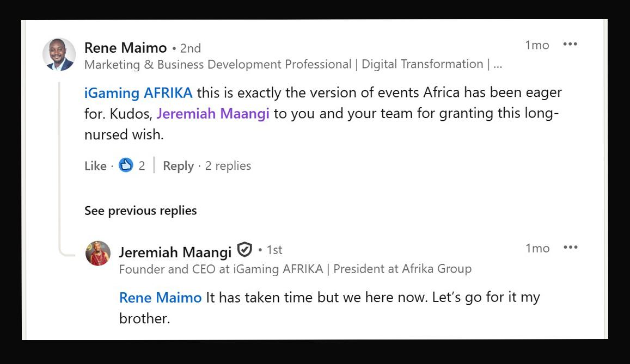The image size is (630, 364).
Task: Click Rene Maimo's profile photo
Action: (59, 54)
